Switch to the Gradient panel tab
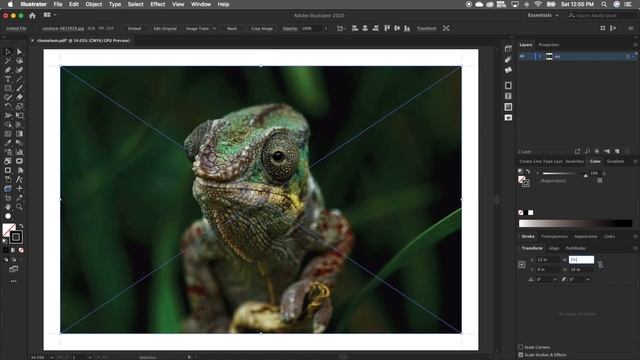The height and width of the screenshot is (360, 640). (615, 162)
